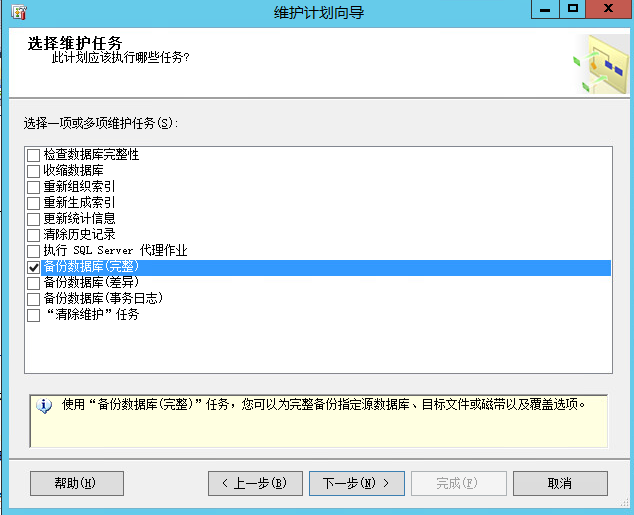
Task: Maximize the wizard window
Action: (572, 9)
